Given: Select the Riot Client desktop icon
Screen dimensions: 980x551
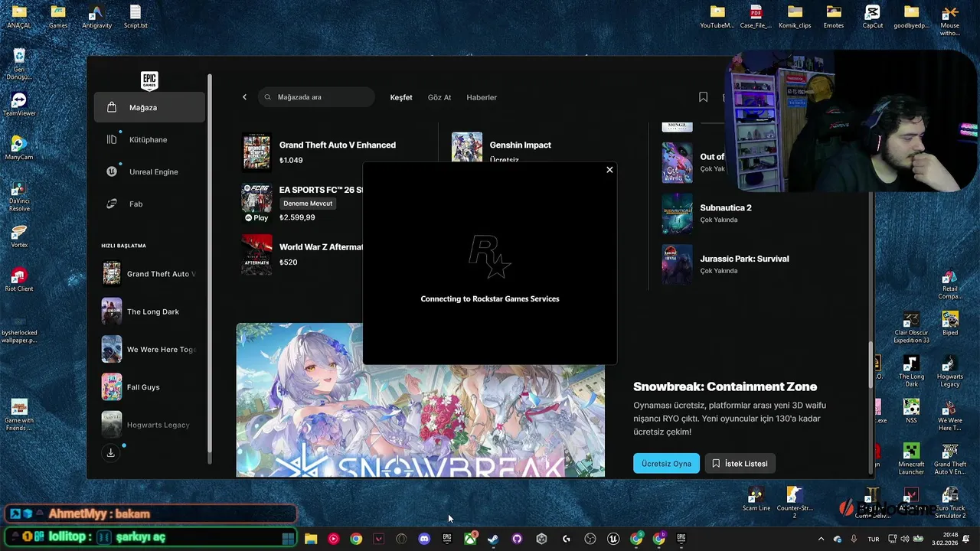Looking at the screenshot, I should (19, 279).
